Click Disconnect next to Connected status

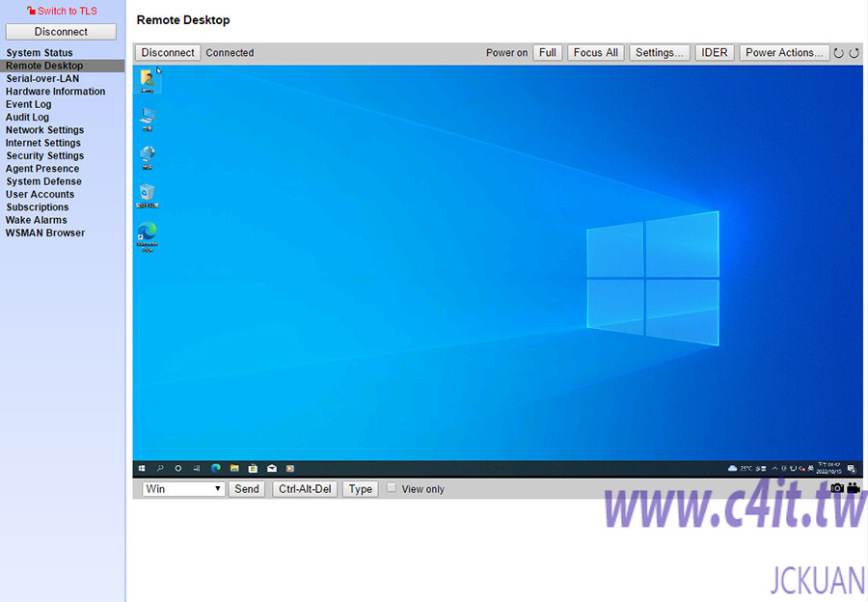(168, 53)
